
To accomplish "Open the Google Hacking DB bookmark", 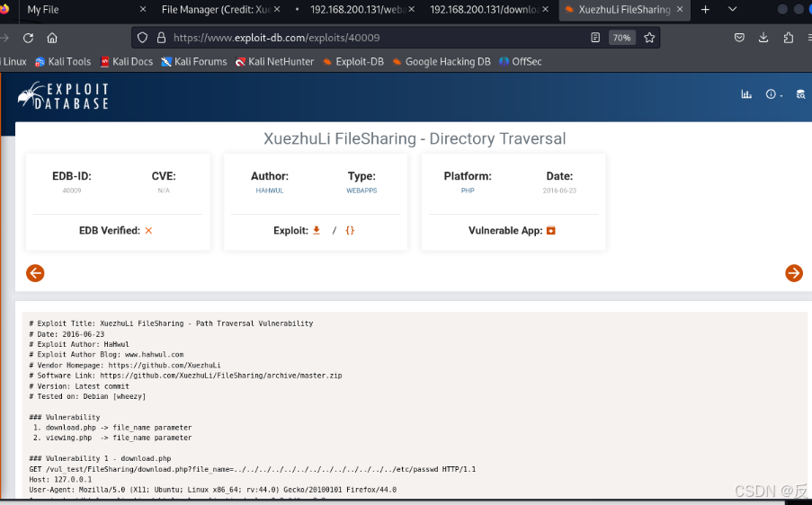I will 442,62.
